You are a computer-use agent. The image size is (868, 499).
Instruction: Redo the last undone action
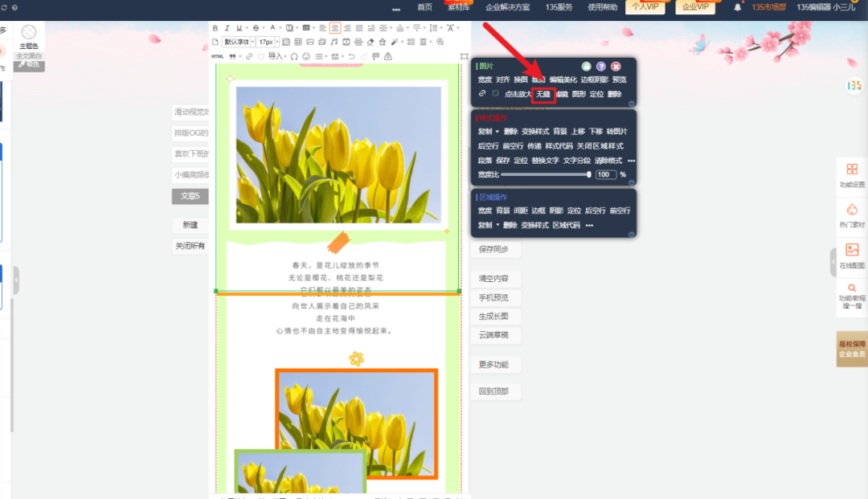click(x=364, y=56)
